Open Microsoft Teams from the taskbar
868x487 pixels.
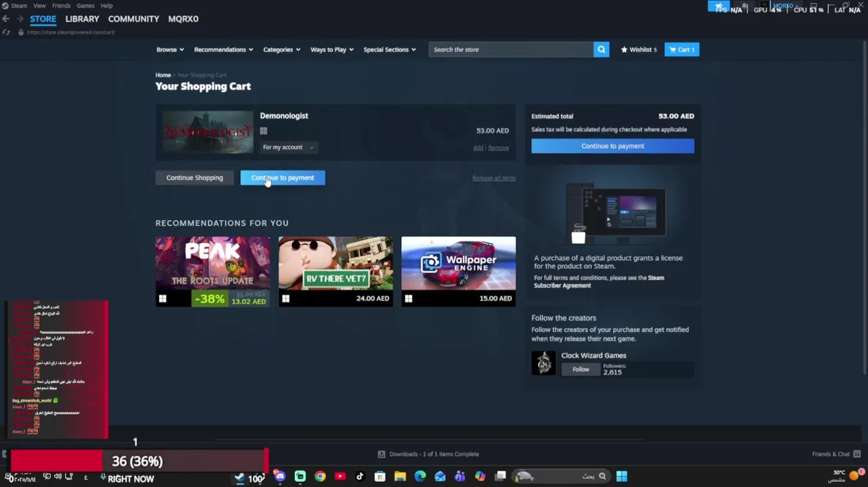point(460,477)
